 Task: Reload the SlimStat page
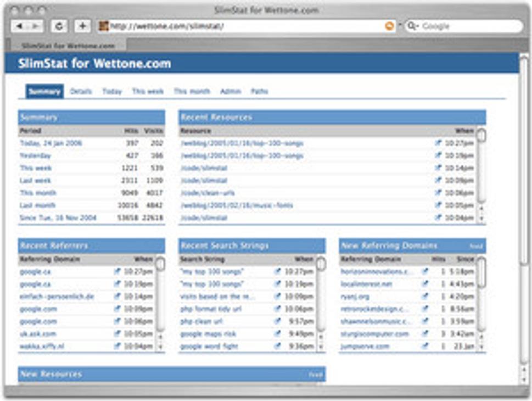pyautogui.click(x=59, y=26)
